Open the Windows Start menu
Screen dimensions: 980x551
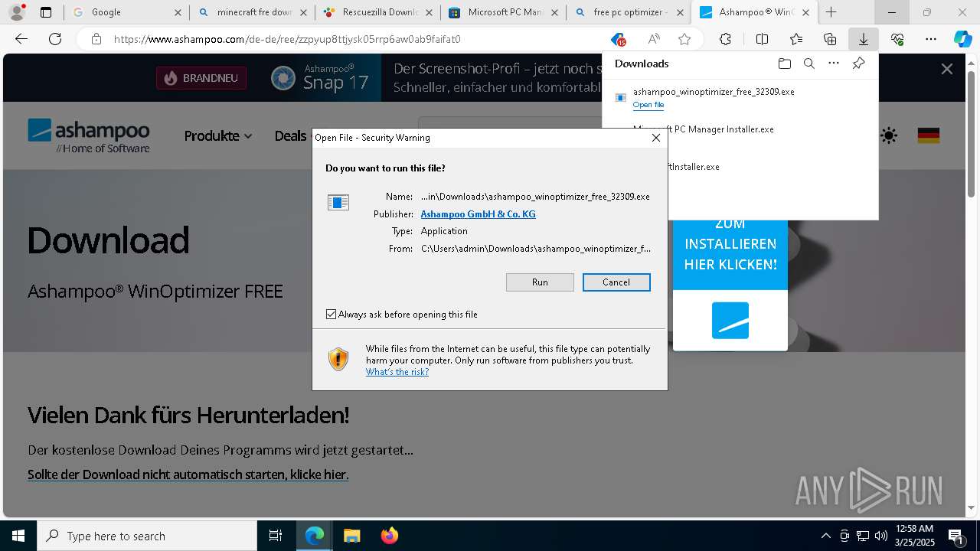pos(18,536)
